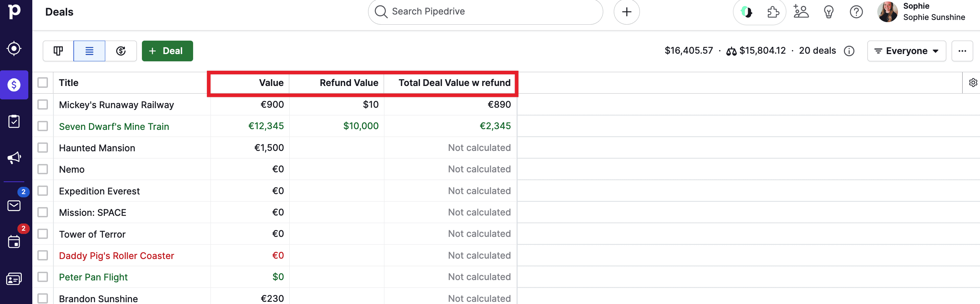
Task: Open Sophie Sunshine account menu
Action: coord(920,12)
